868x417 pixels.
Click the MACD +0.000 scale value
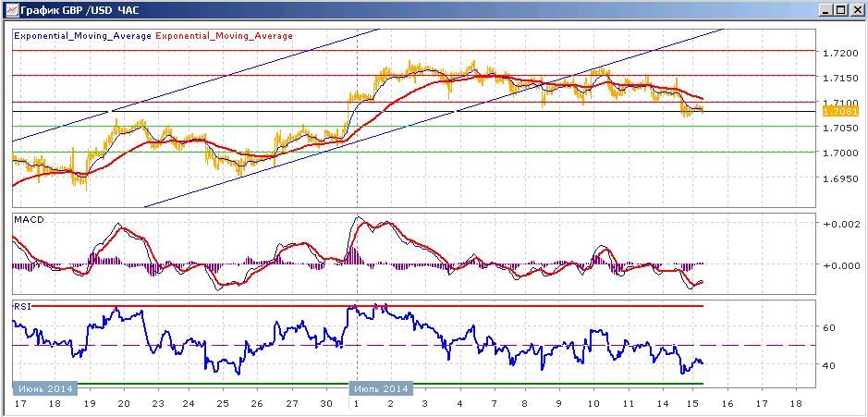pos(840,265)
